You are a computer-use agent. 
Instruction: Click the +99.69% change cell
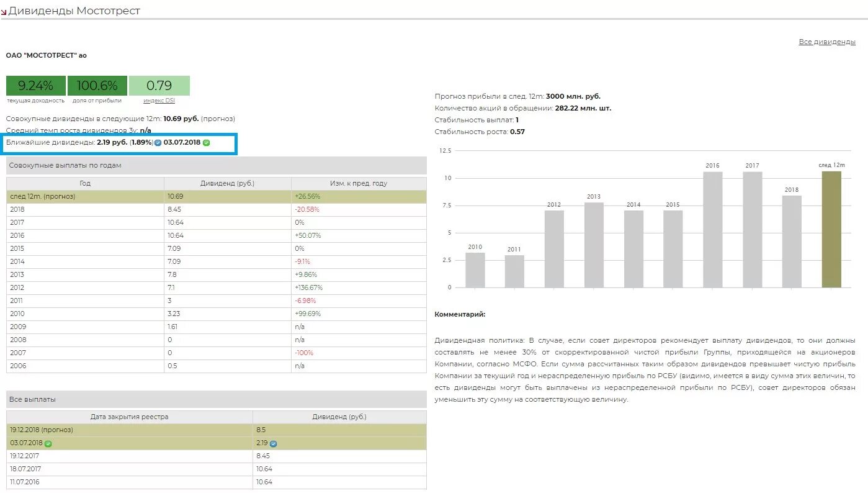[359, 314]
